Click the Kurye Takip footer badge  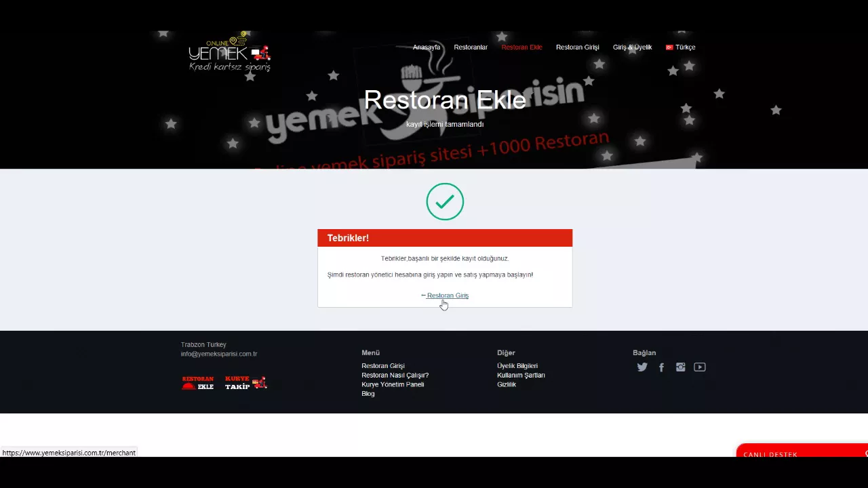[x=246, y=383]
